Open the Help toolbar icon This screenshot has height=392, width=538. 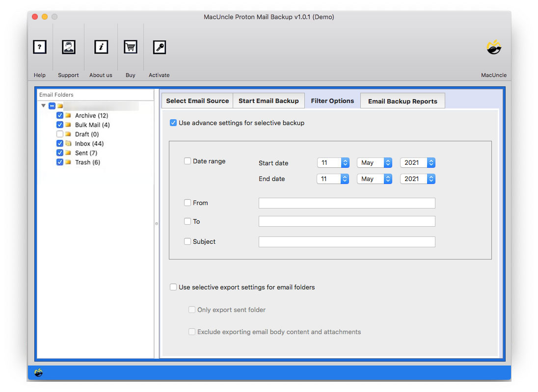(39, 47)
